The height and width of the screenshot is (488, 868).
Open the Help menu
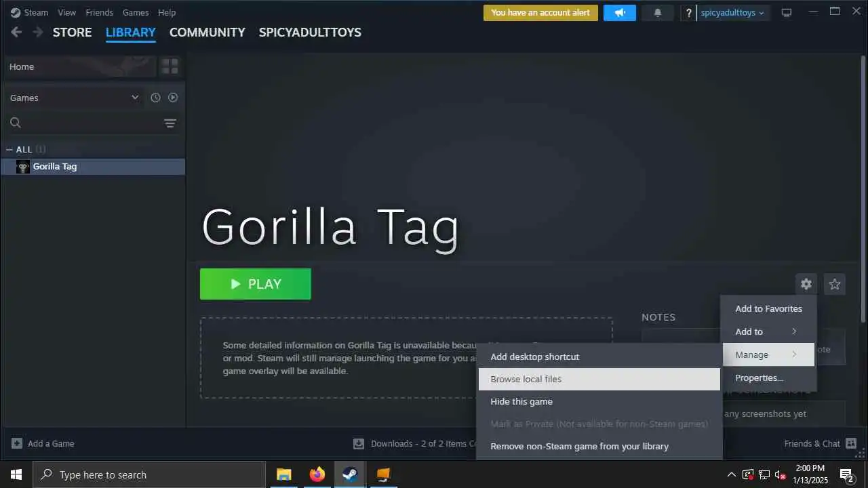167,12
